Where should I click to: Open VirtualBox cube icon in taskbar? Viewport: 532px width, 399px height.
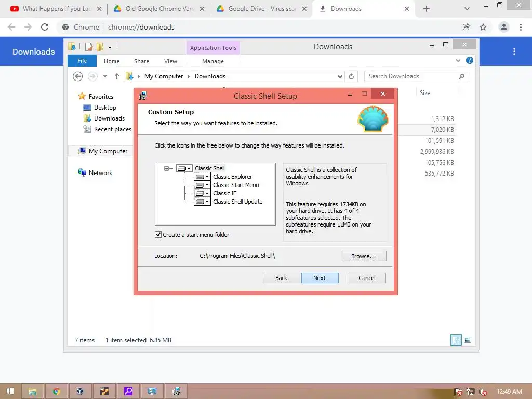click(80, 391)
